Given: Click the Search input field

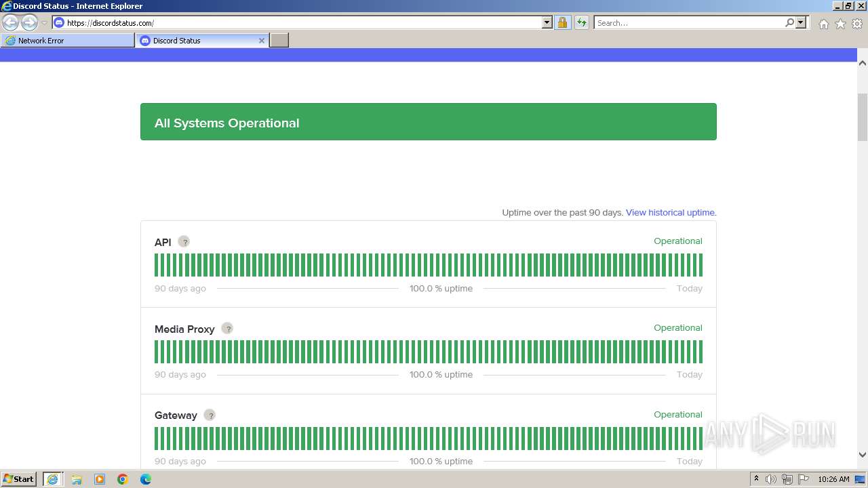Looking at the screenshot, I should [689, 22].
